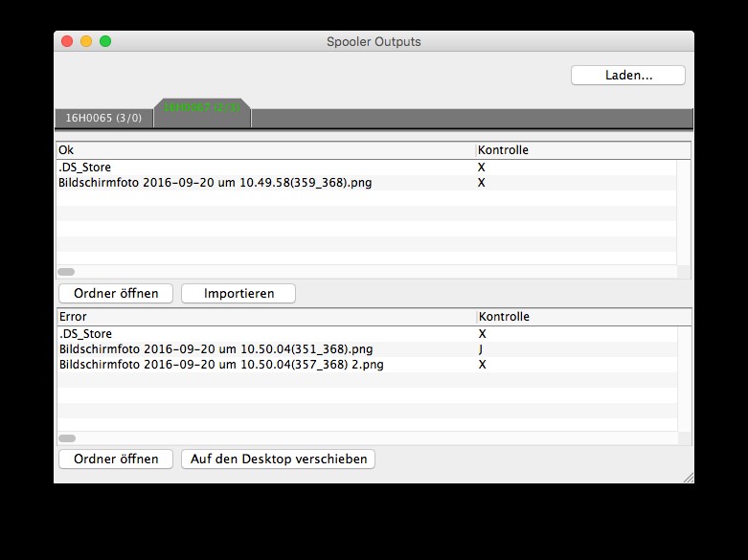
Task: Select the green 16H0067 (2/3) tab
Action: 201,108
